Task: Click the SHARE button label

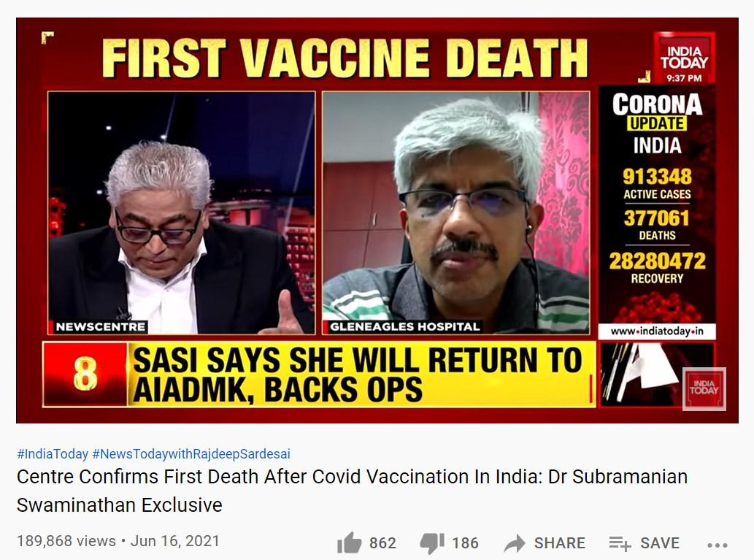Action: [x=560, y=543]
